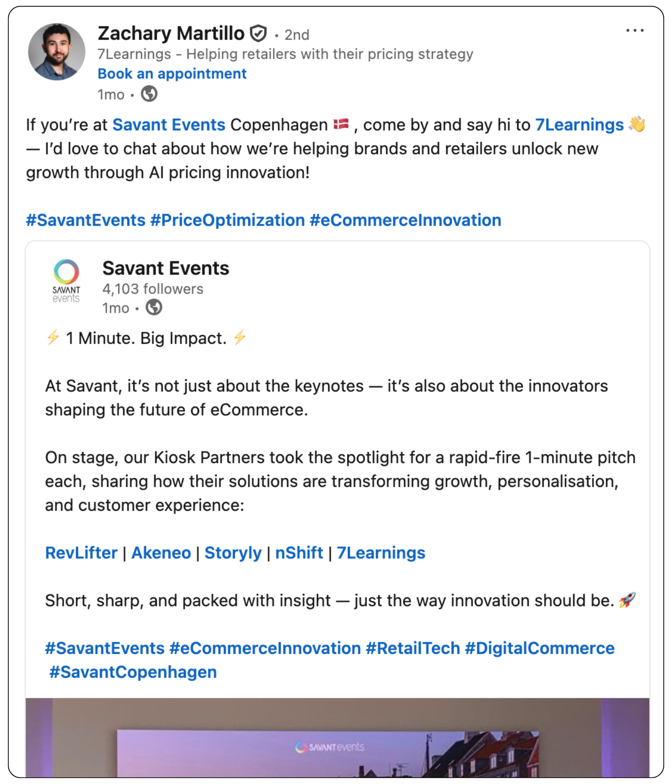Click the #SavantCopenhagen hashtag

pos(133,672)
